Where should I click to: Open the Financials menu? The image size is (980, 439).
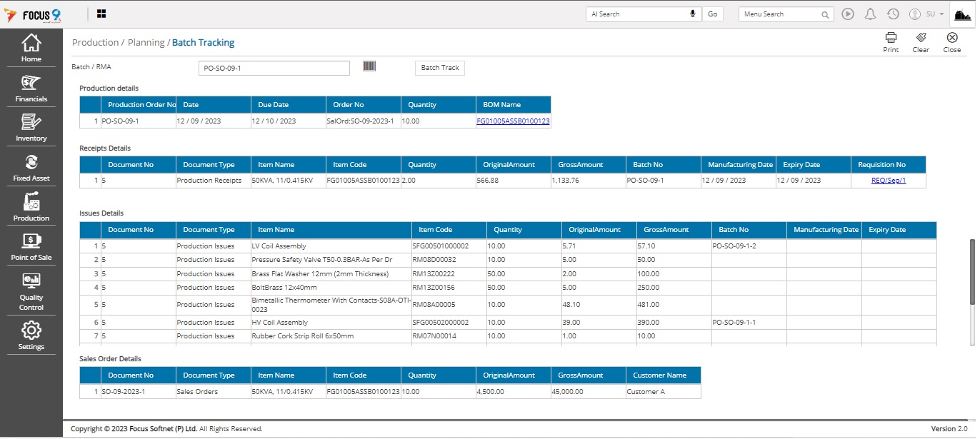31,88
